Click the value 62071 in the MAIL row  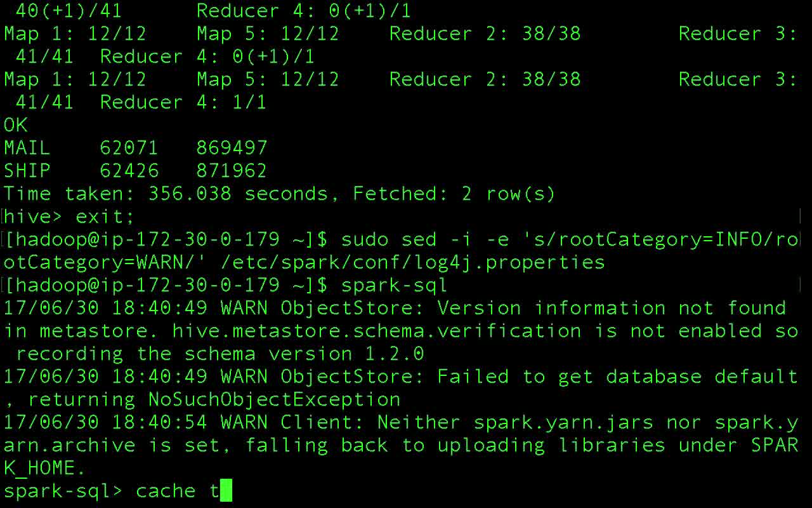pos(129,148)
